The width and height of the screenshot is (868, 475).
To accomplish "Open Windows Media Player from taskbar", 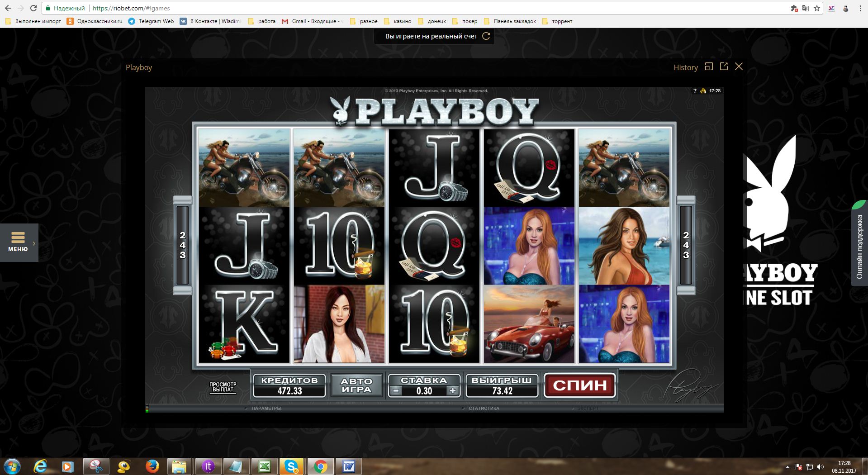I will [x=68, y=466].
